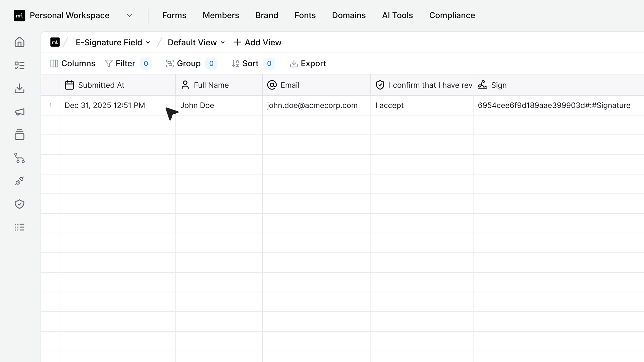Switch to the Compliance tab
The height and width of the screenshot is (362, 644).
[x=452, y=15]
